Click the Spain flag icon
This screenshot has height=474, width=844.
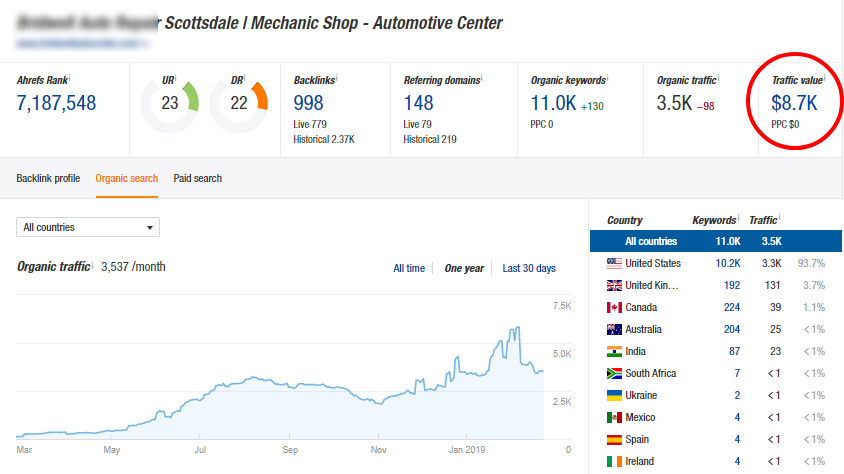coord(614,440)
